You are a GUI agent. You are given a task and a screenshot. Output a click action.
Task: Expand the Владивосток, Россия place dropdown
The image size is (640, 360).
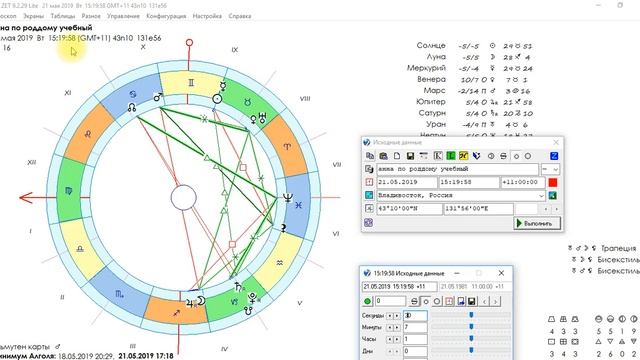541,196
